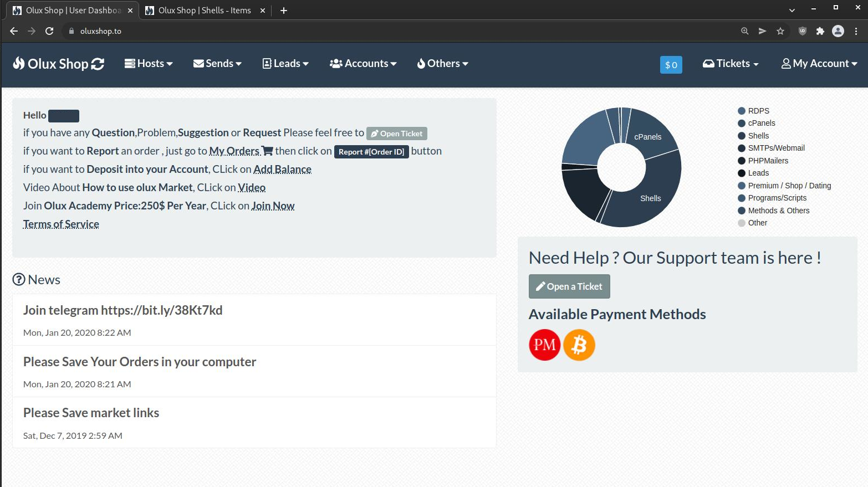
Task: Click 'Please Save market links' news item
Action: [x=91, y=413]
